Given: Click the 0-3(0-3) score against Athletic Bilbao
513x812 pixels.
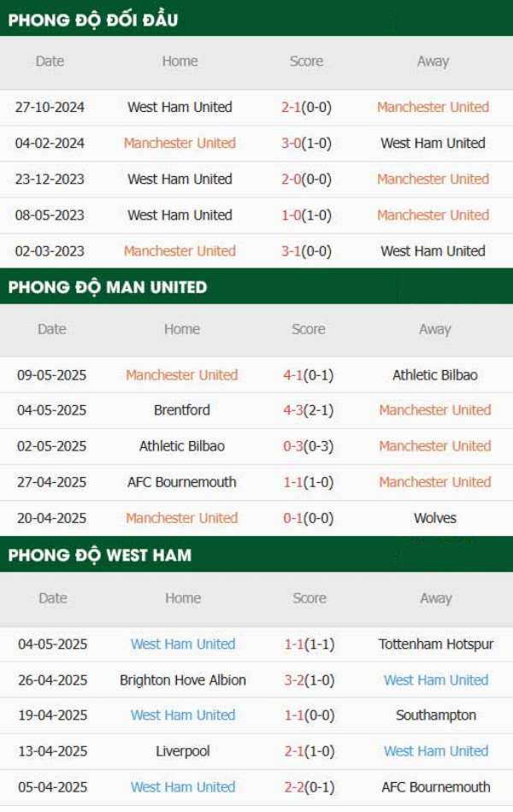Looking at the screenshot, I should tap(309, 446).
